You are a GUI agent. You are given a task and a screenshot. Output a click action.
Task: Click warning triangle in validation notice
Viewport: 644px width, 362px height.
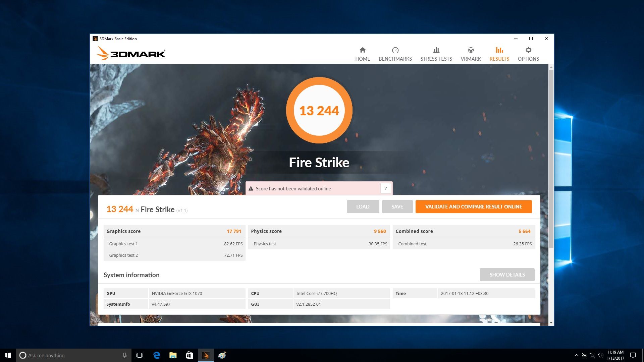251,189
